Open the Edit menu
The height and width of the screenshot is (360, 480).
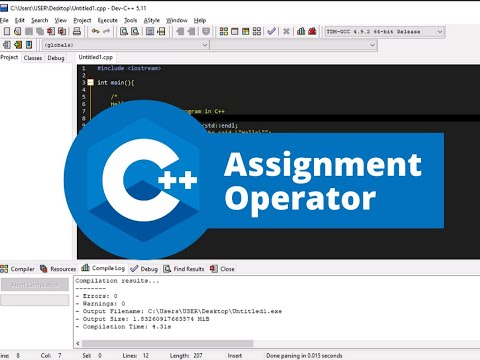(x=20, y=20)
